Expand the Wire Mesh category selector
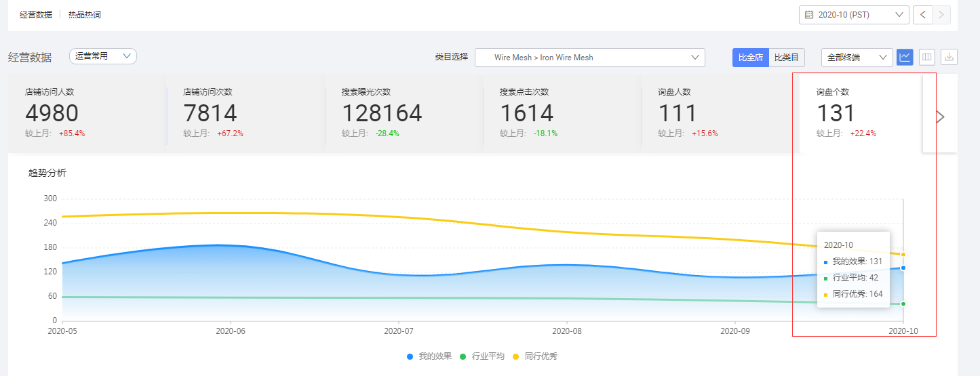 point(589,58)
